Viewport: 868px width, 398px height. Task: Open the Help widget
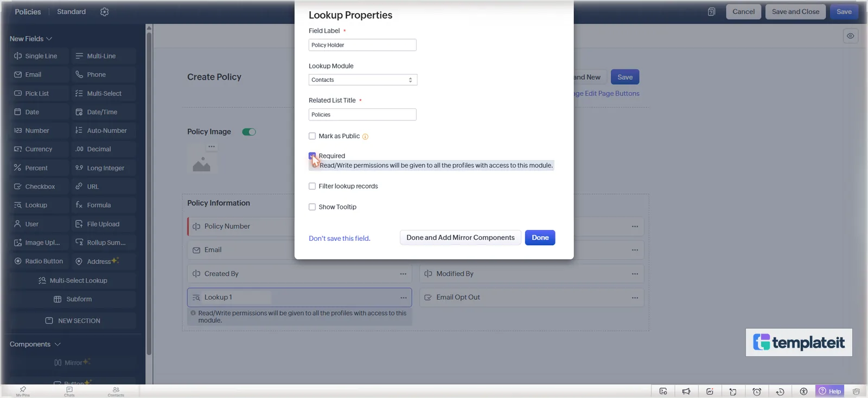[830, 391]
